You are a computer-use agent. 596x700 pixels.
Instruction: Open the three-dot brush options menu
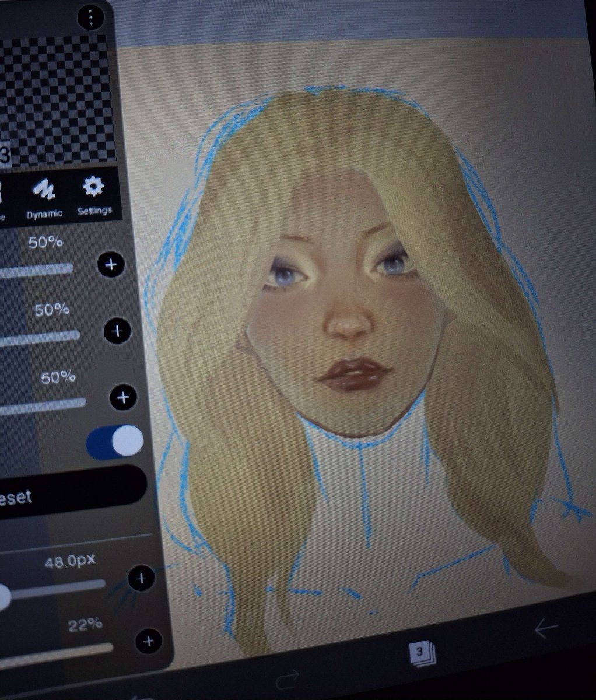click(92, 18)
